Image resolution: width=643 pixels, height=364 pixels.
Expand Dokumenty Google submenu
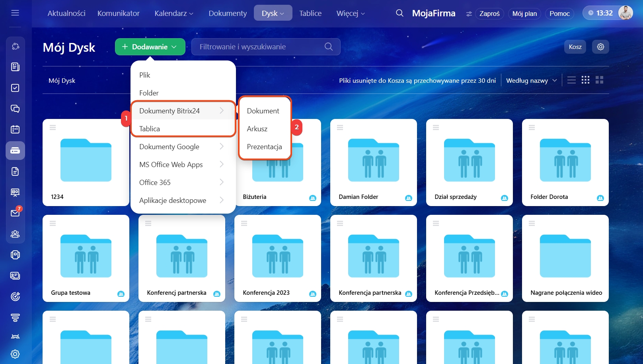(x=182, y=146)
